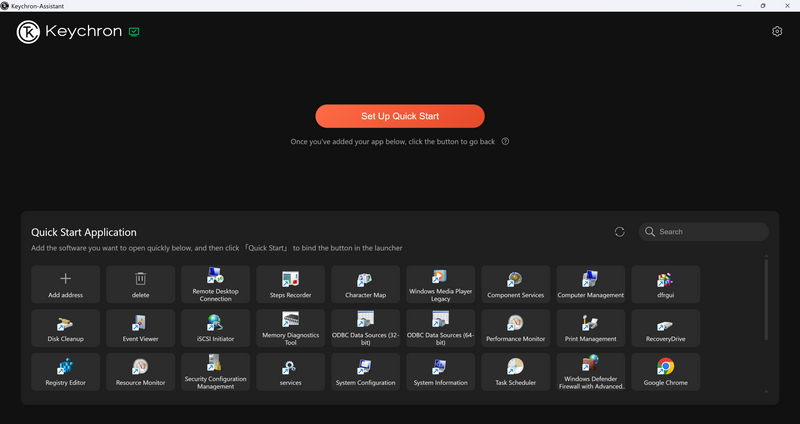
Task: Click the Add address tile
Action: [x=65, y=284]
